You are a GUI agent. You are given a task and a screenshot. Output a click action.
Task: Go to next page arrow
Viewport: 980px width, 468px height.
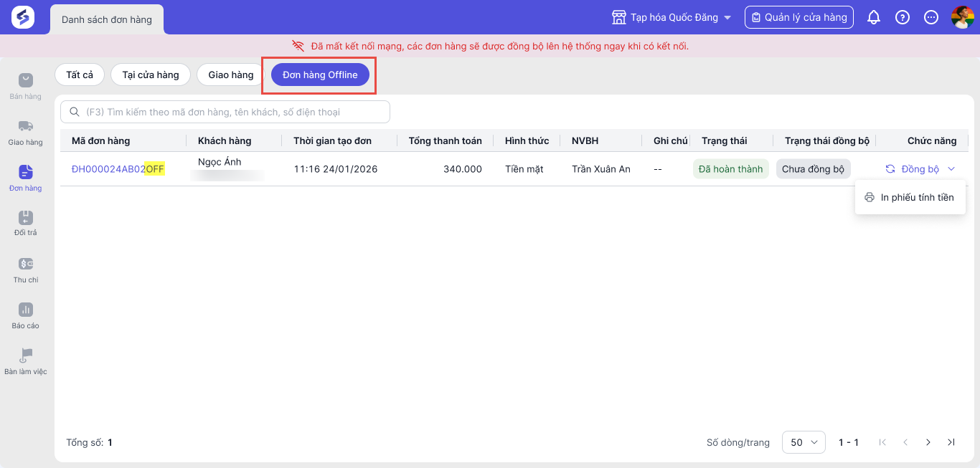(x=928, y=442)
